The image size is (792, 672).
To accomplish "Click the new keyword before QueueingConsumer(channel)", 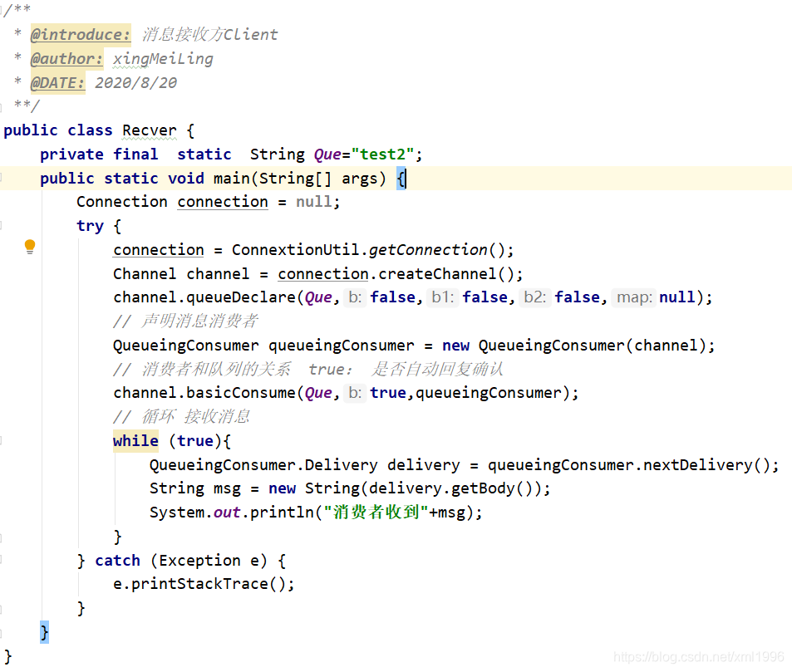I will tap(455, 346).
